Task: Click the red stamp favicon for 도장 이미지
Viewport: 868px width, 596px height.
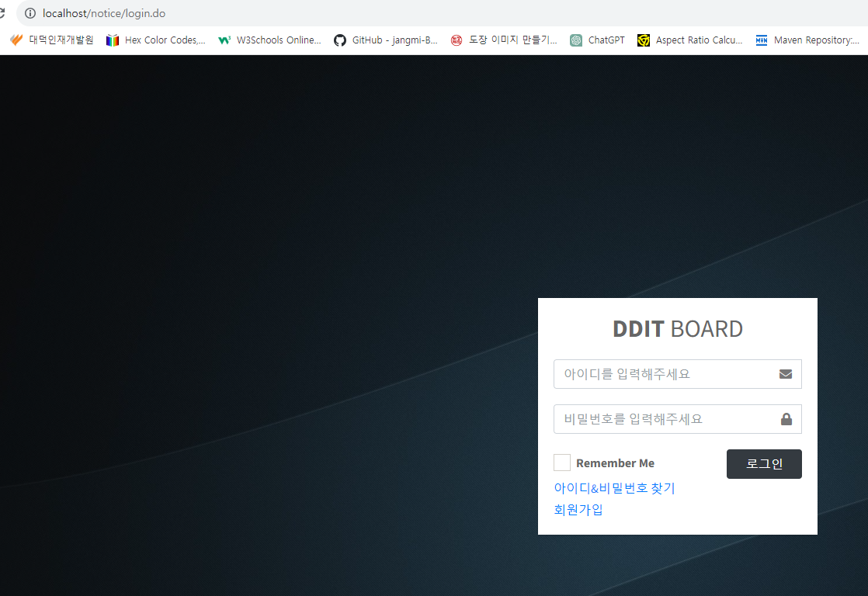Action: pyautogui.click(x=457, y=40)
